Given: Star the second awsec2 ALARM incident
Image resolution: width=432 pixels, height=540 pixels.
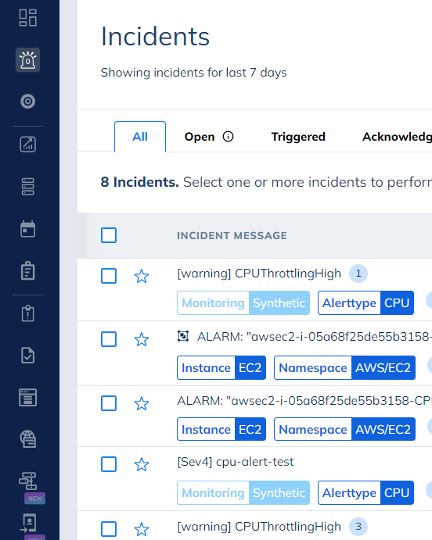Looking at the screenshot, I should 141,403.
